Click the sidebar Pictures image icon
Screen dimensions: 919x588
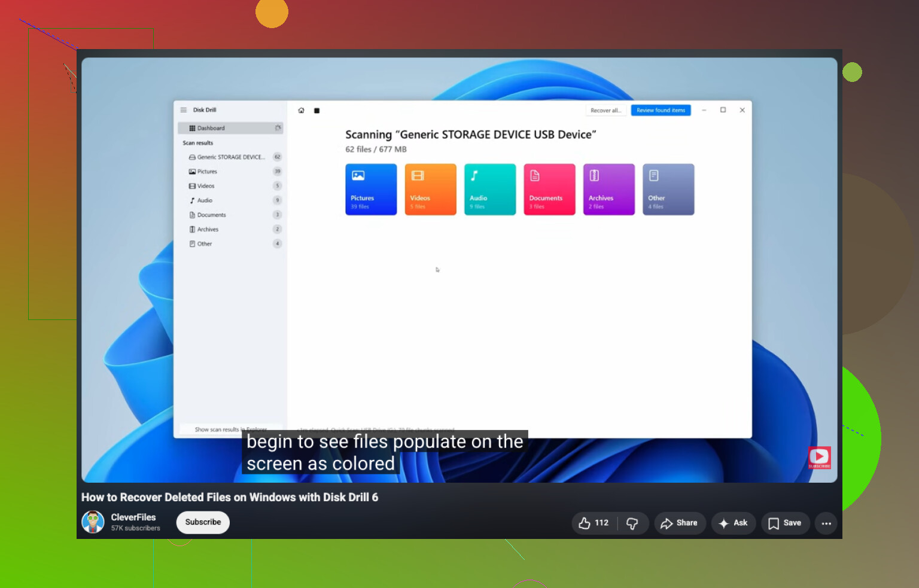[192, 172]
